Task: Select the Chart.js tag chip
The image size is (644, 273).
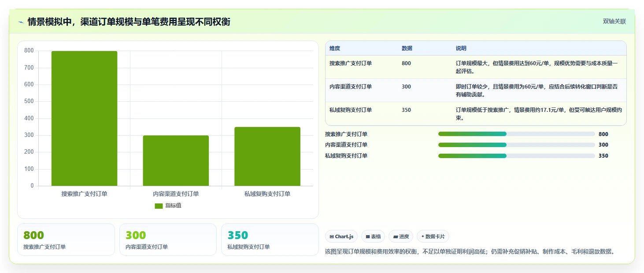Action: 341,236
